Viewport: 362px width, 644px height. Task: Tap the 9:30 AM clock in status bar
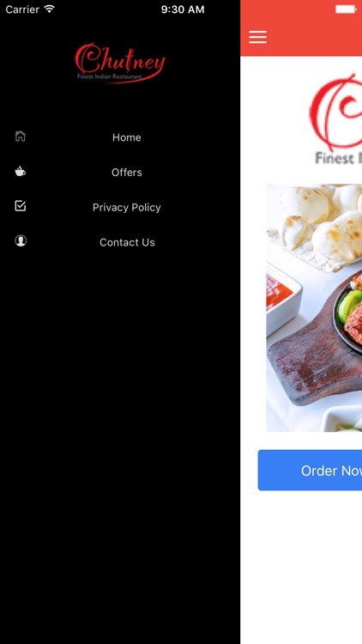click(x=182, y=9)
